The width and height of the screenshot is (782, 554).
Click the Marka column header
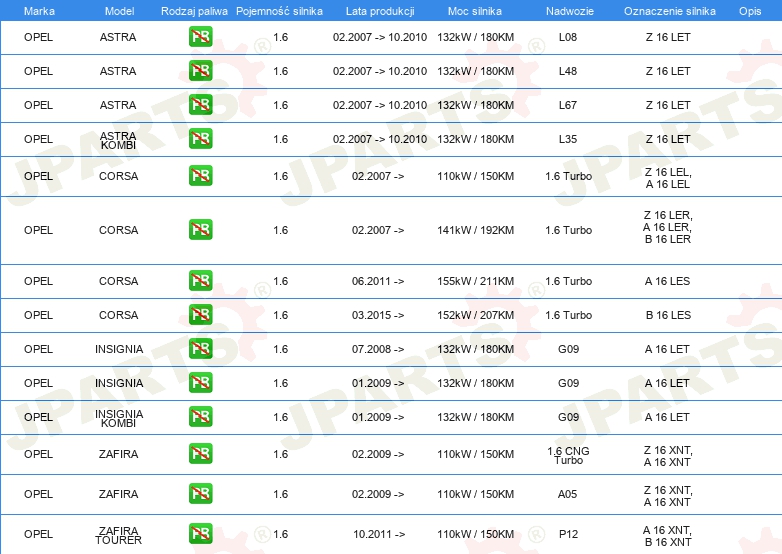38,11
